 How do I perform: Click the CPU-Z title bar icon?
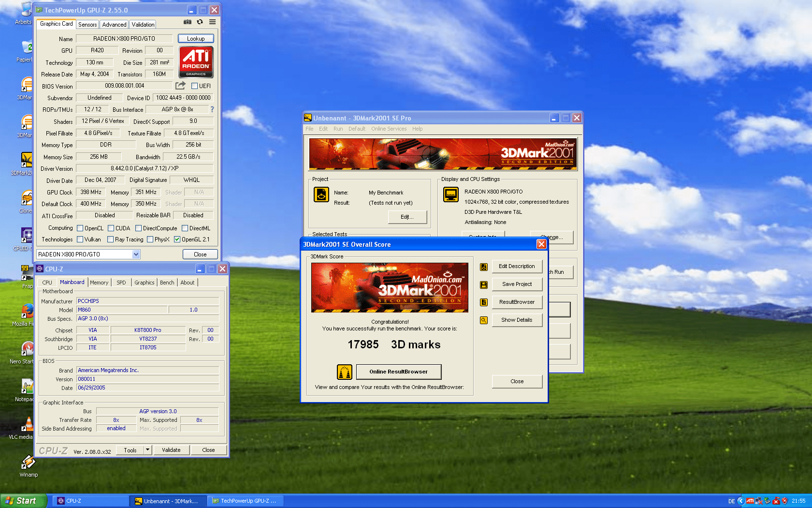(x=40, y=269)
